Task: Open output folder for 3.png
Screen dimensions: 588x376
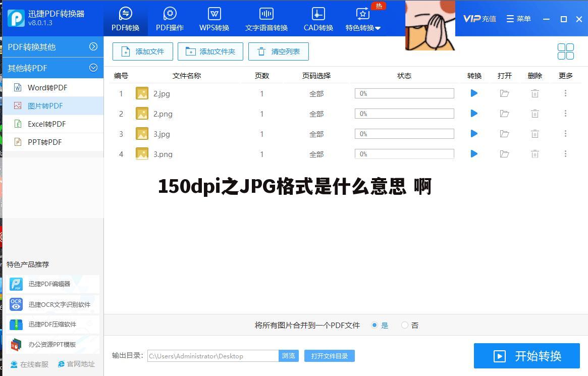Action: pyautogui.click(x=504, y=154)
